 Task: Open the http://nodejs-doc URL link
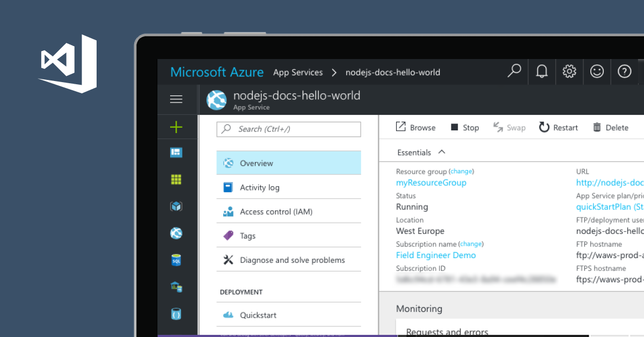click(610, 182)
